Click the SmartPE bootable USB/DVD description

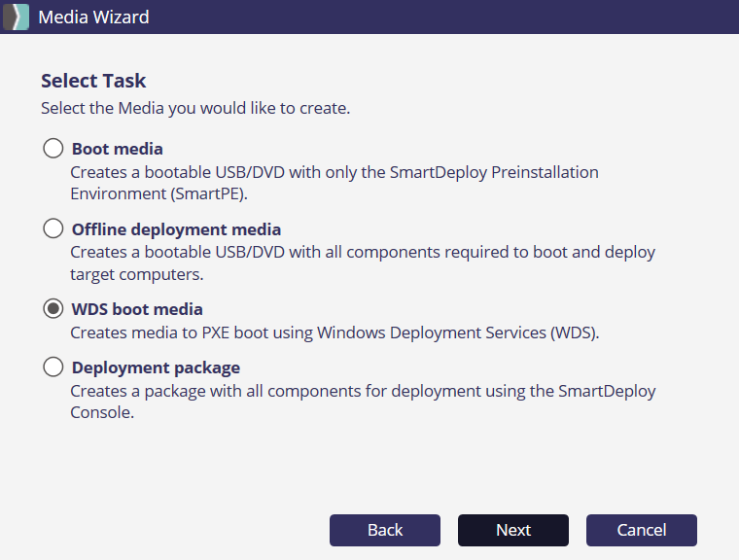(334, 182)
